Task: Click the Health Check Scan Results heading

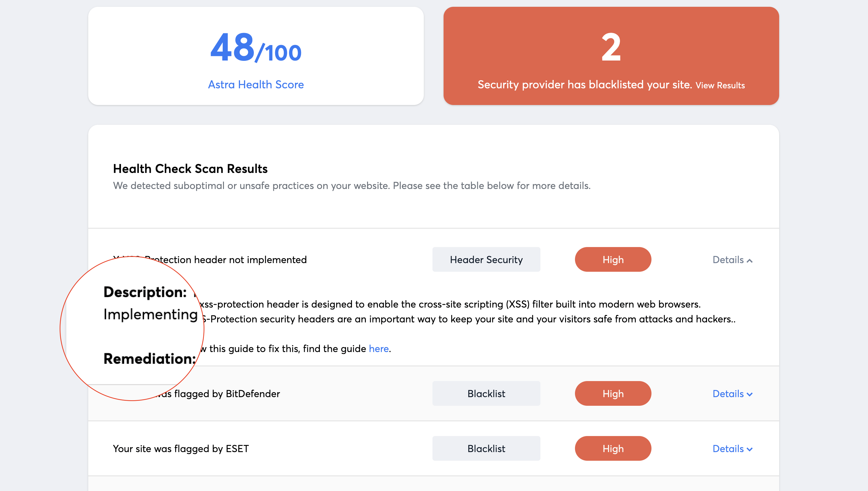Action: coord(190,169)
